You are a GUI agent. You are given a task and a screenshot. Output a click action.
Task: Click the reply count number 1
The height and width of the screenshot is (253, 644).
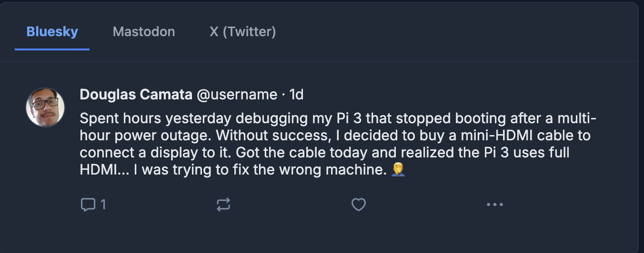coord(103,205)
